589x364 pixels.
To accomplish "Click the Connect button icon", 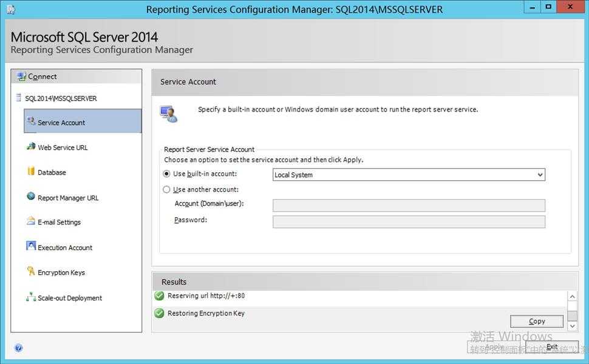I will pyautogui.click(x=21, y=76).
